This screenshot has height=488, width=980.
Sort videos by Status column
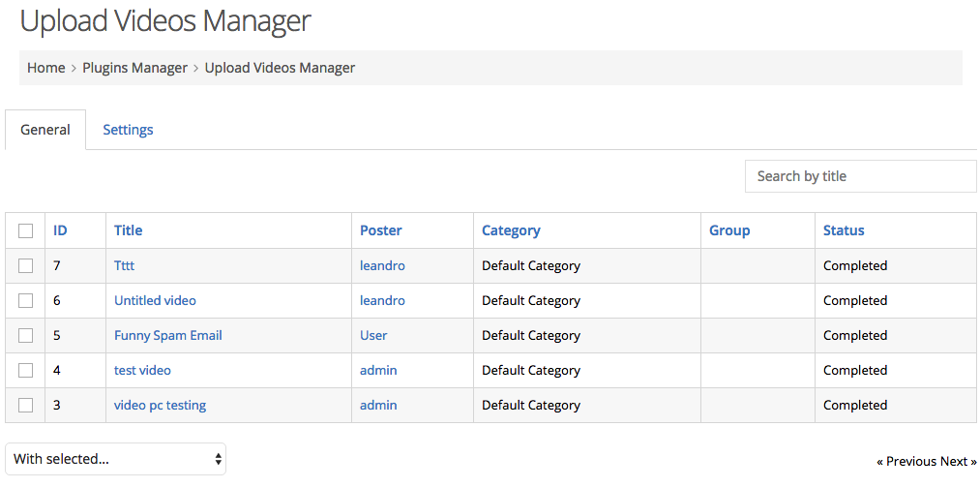[844, 230]
